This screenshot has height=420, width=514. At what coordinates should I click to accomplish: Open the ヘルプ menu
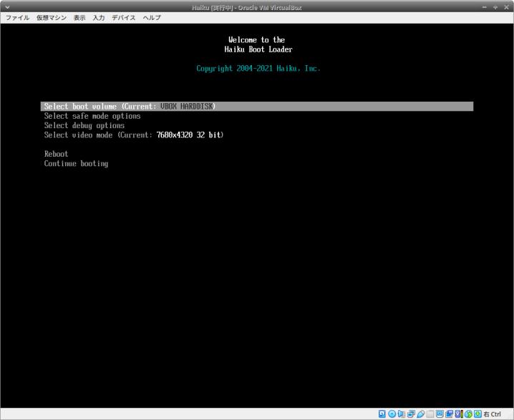tap(152, 18)
